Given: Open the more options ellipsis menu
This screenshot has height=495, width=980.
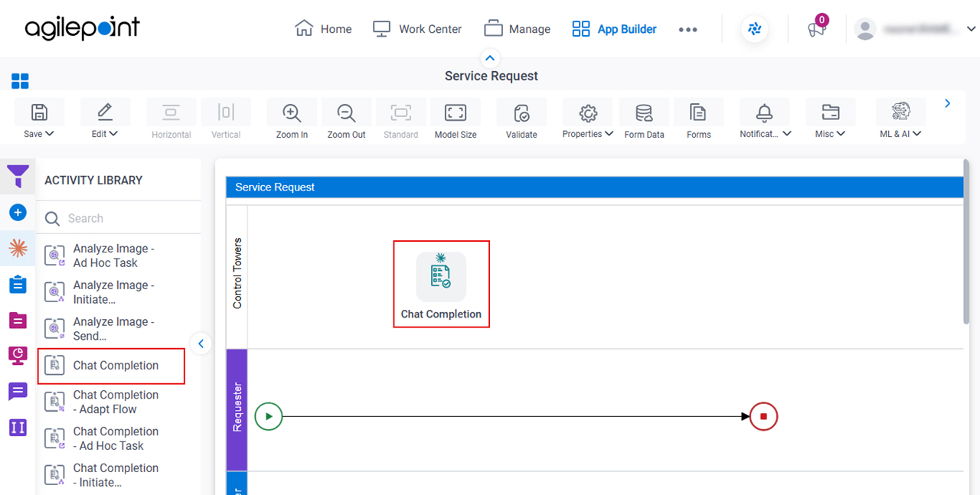Looking at the screenshot, I should click(x=688, y=30).
